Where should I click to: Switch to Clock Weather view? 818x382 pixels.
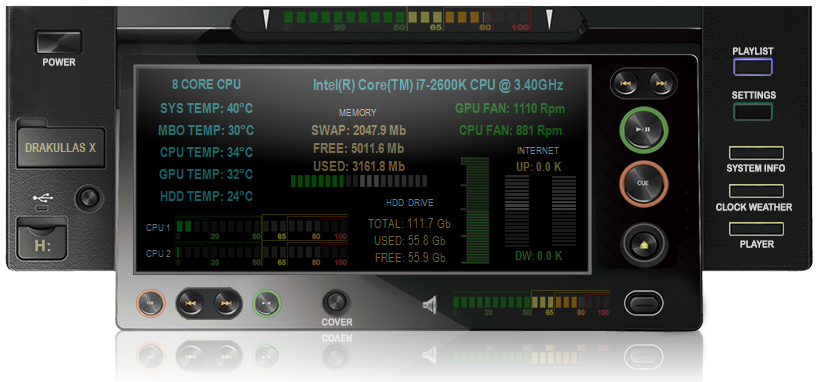point(756,191)
